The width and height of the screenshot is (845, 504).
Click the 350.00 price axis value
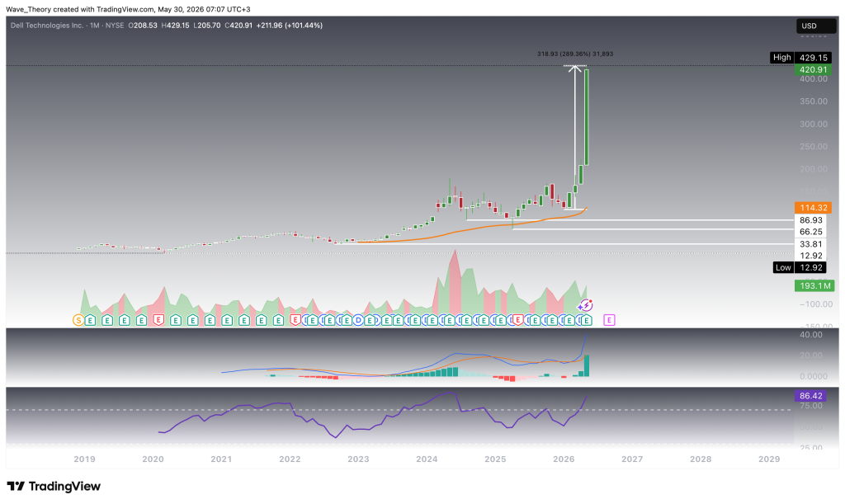pos(814,101)
